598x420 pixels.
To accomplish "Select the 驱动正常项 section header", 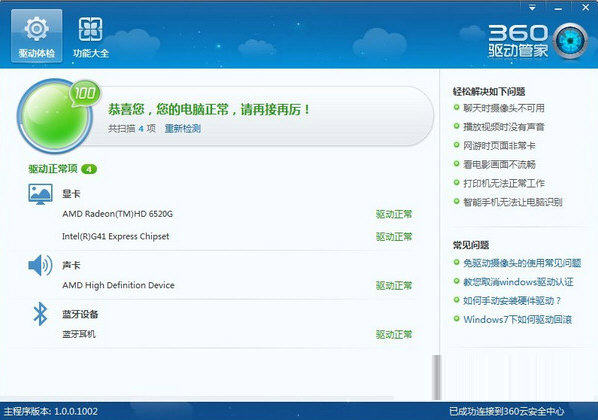I will [x=53, y=169].
